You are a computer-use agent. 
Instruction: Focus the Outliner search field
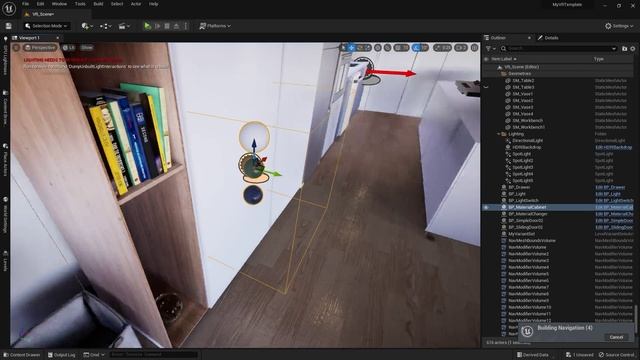tap(559, 49)
